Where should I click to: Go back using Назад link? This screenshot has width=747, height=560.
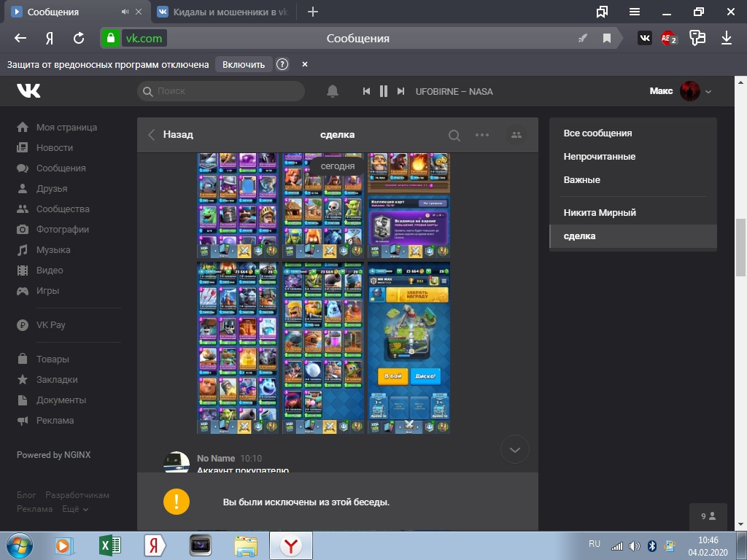171,135
